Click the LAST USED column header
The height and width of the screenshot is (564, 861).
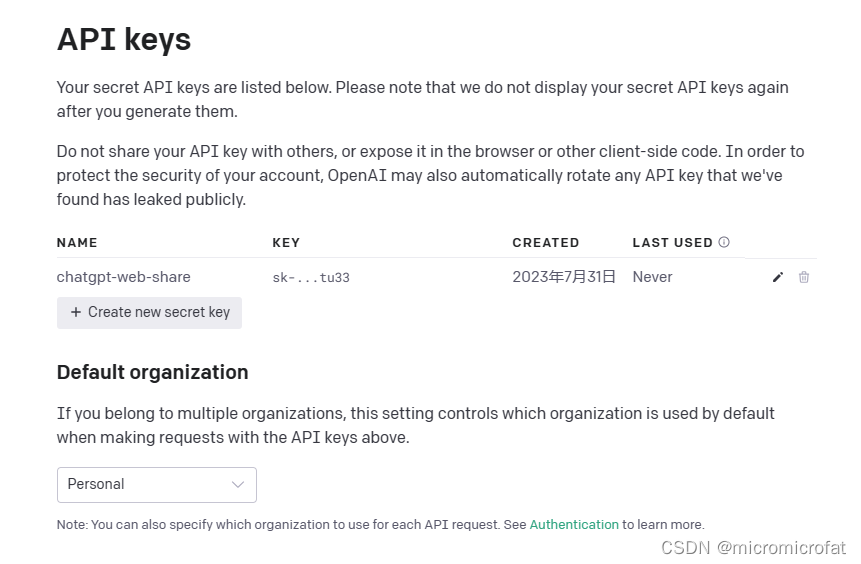[672, 243]
